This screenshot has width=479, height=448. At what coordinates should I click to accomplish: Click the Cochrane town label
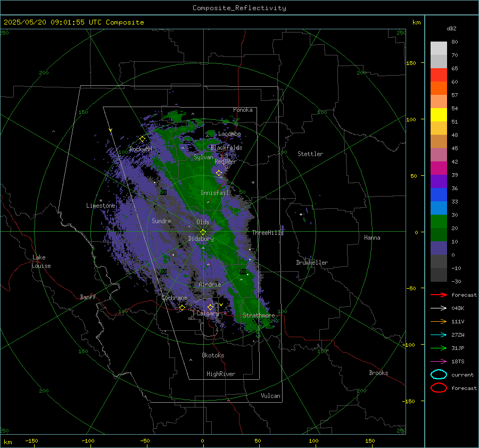(174, 298)
